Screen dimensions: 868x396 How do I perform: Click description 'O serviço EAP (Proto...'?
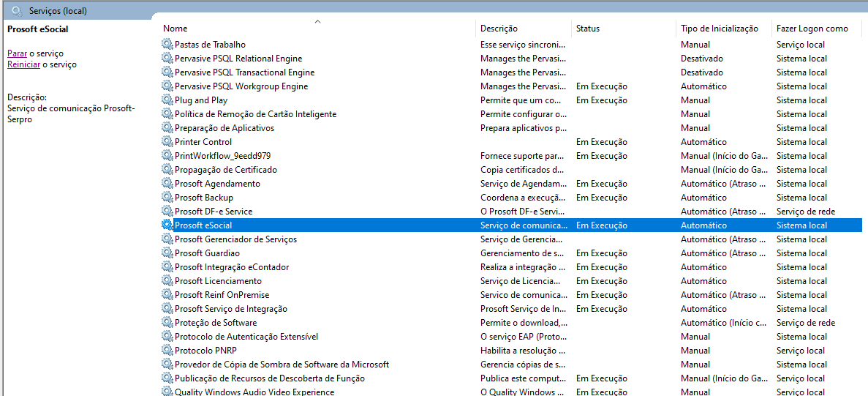click(523, 336)
